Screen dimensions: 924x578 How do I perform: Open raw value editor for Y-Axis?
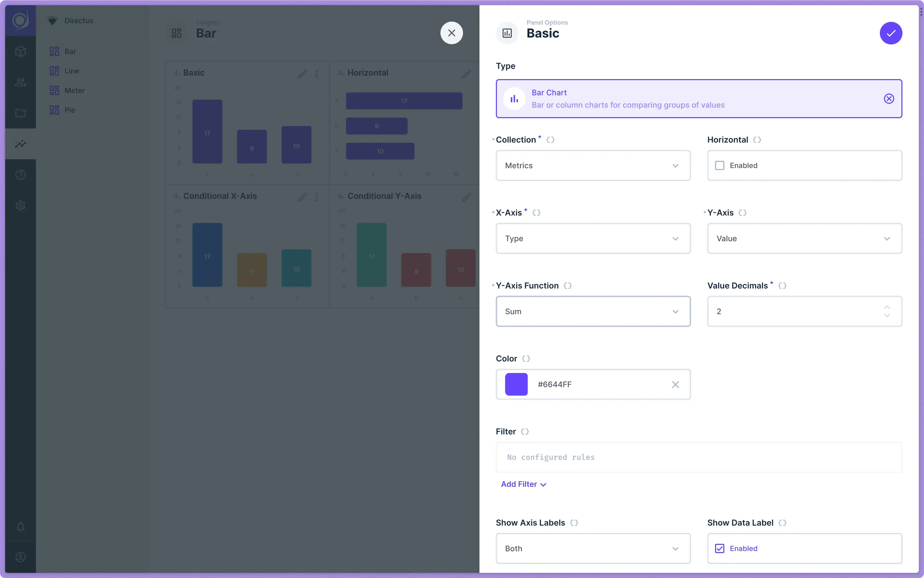[x=743, y=213]
